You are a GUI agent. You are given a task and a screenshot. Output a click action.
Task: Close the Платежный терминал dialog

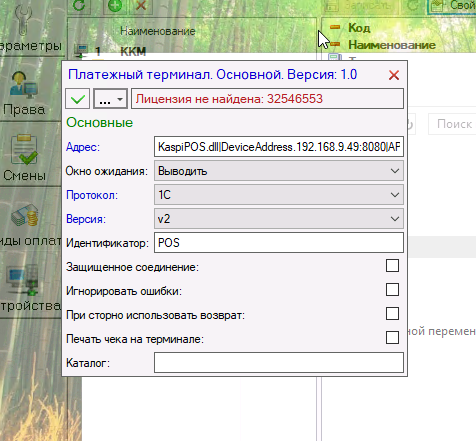click(394, 75)
